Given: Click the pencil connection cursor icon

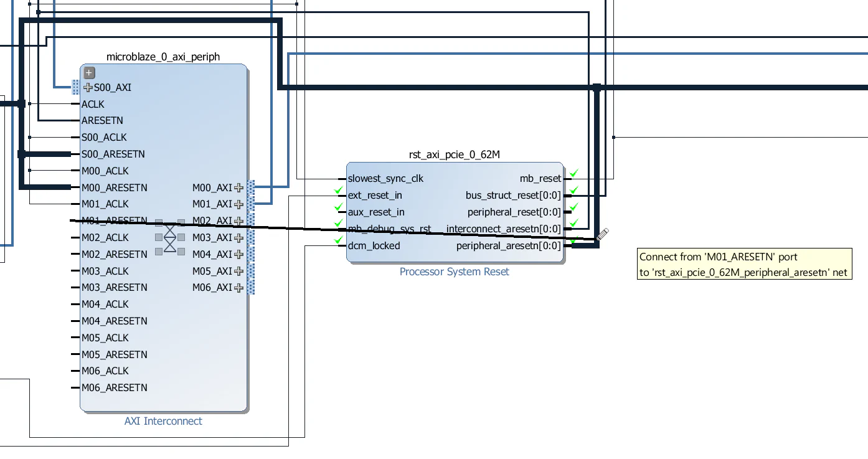Looking at the screenshot, I should 601,235.
